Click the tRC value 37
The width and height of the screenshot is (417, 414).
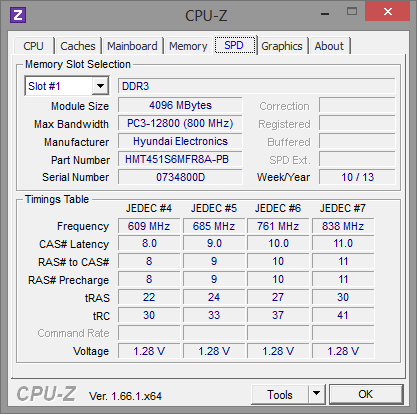[x=278, y=315]
